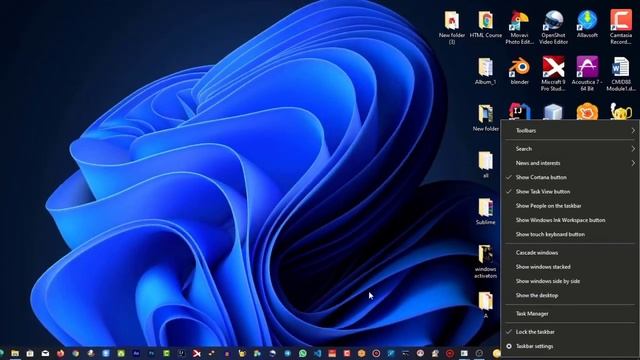Choose Show windows side by side
This screenshot has height=360, width=640.
pyautogui.click(x=570, y=281)
